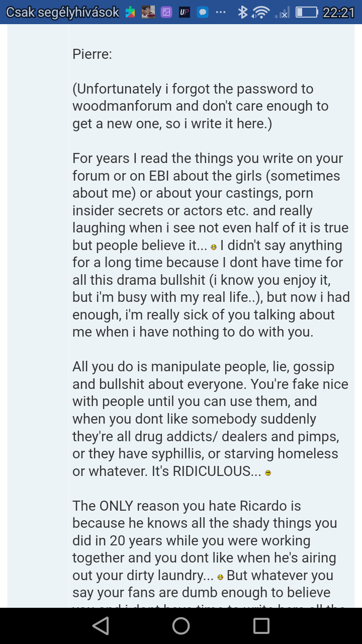Tap the Bluetooth status icon

(243, 12)
